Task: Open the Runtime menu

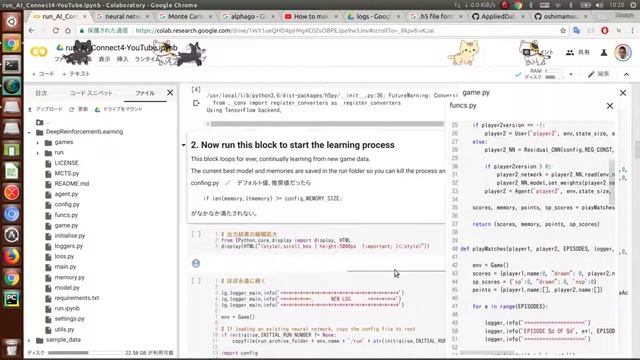Action: 147,60
